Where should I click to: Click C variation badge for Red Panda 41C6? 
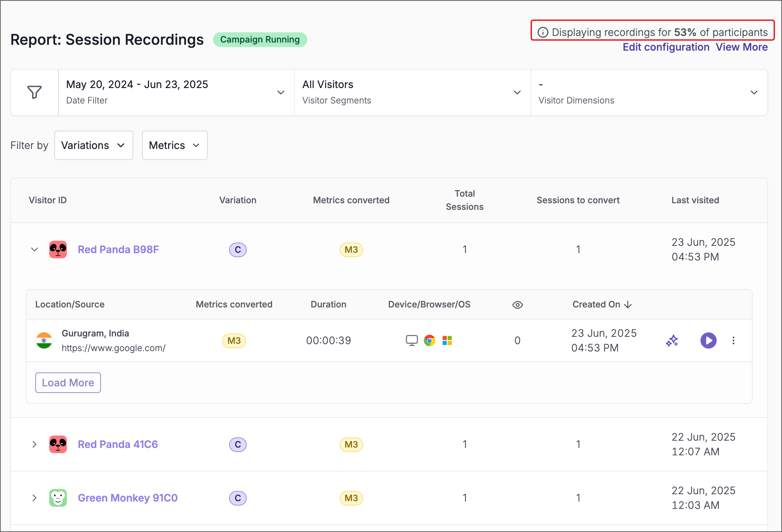tap(238, 445)
